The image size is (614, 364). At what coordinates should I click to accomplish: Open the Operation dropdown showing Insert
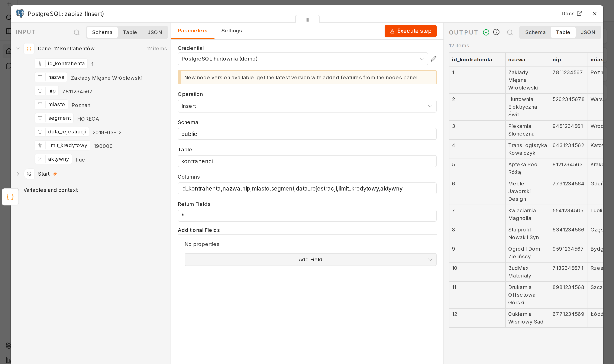[307, 106]
